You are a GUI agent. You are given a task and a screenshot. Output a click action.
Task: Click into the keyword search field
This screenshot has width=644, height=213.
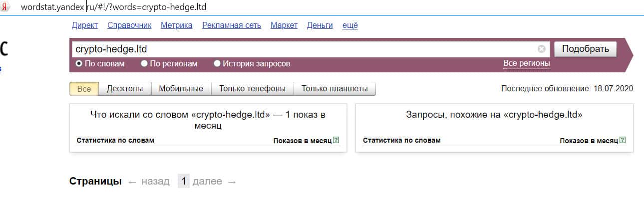(300, 49)
